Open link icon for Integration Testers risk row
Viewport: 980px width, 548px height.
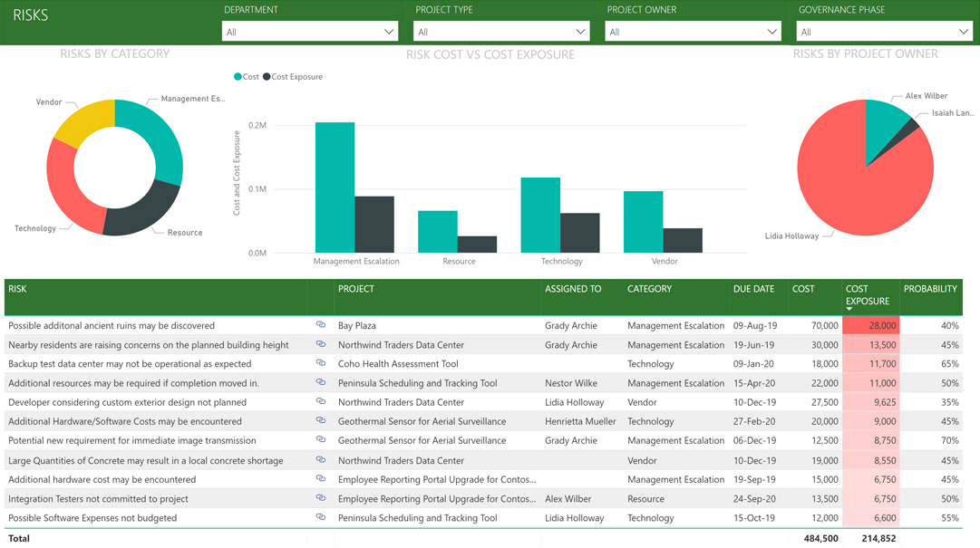click(x=321, y=498)
